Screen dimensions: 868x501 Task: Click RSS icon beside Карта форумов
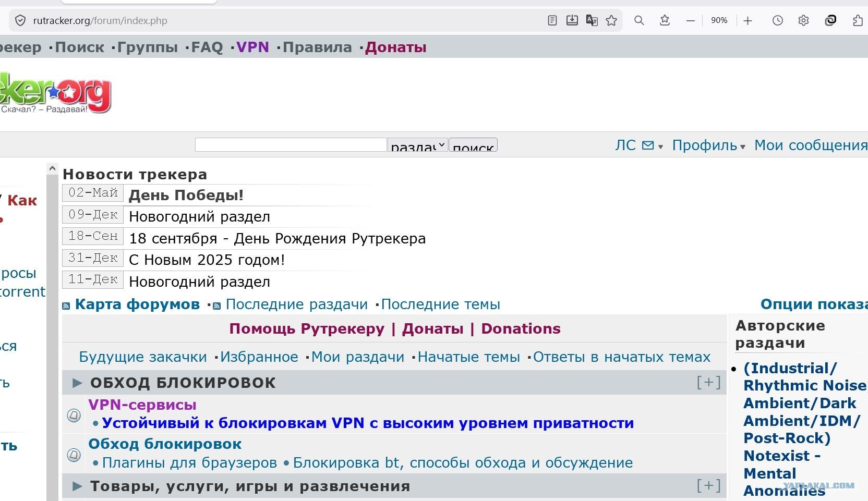(x=66, y=306)
